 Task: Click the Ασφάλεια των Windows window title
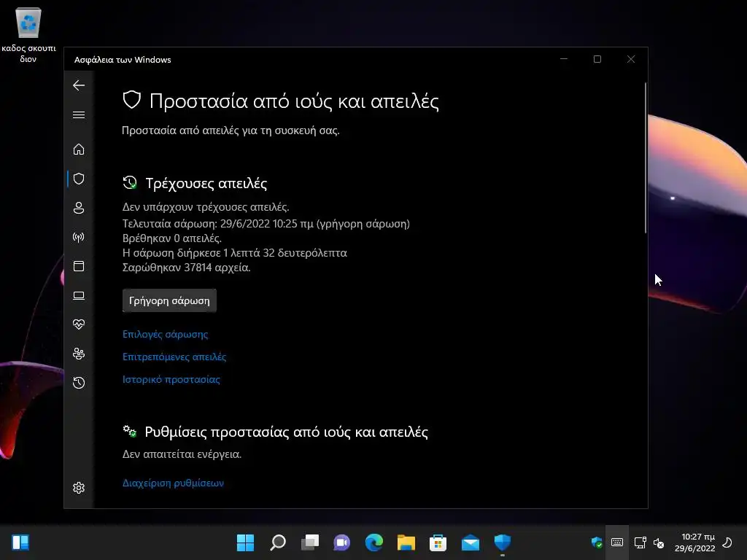(123, 60)
